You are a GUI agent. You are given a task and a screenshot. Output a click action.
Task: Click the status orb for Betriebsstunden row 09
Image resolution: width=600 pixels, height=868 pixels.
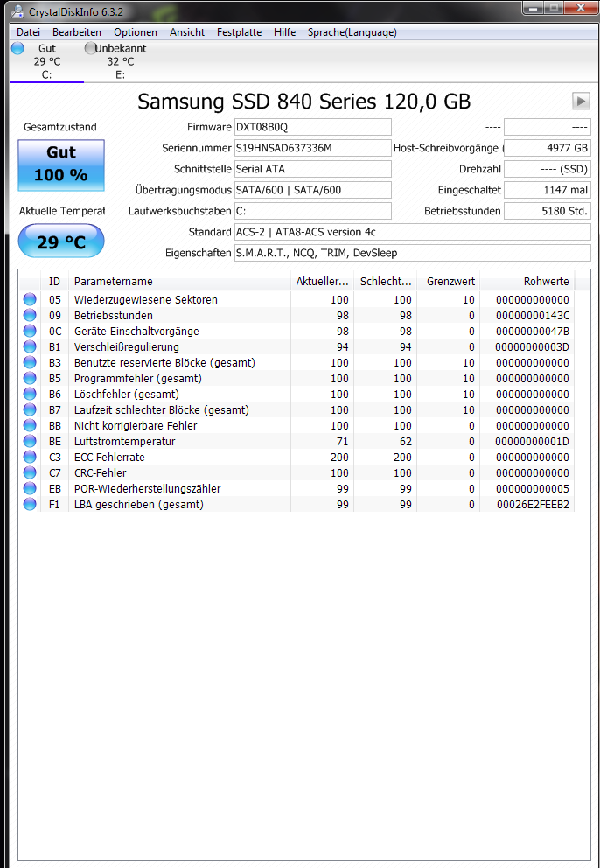coord(30,315)
